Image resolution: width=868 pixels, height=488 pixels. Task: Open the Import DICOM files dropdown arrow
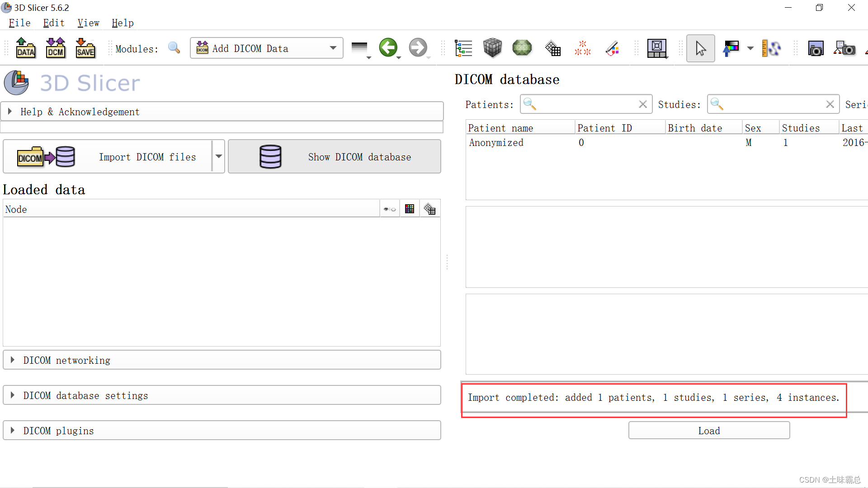(x=219, y=156)
